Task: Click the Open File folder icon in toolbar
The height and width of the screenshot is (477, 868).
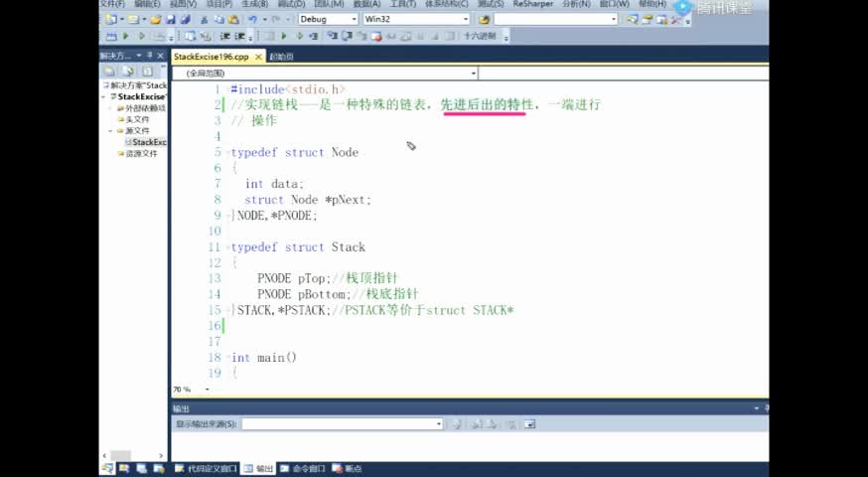Action: 156,20
